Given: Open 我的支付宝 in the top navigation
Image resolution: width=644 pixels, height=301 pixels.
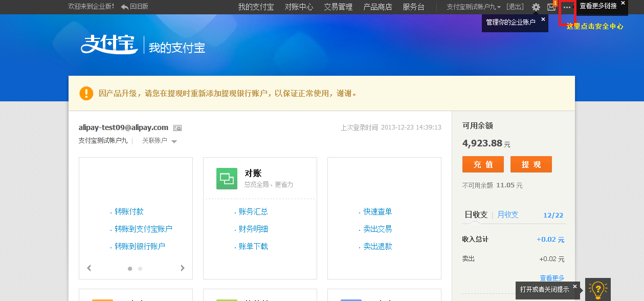Looking at the screenshot, I should point(256,7).
